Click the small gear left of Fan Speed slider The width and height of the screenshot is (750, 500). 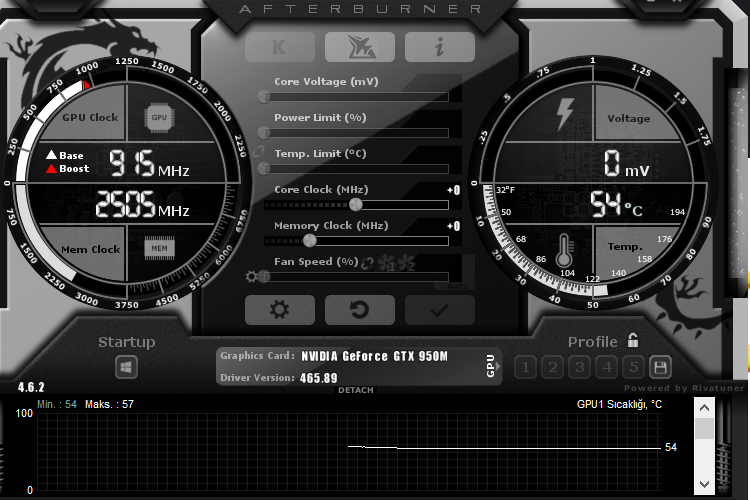coord(251,277)
